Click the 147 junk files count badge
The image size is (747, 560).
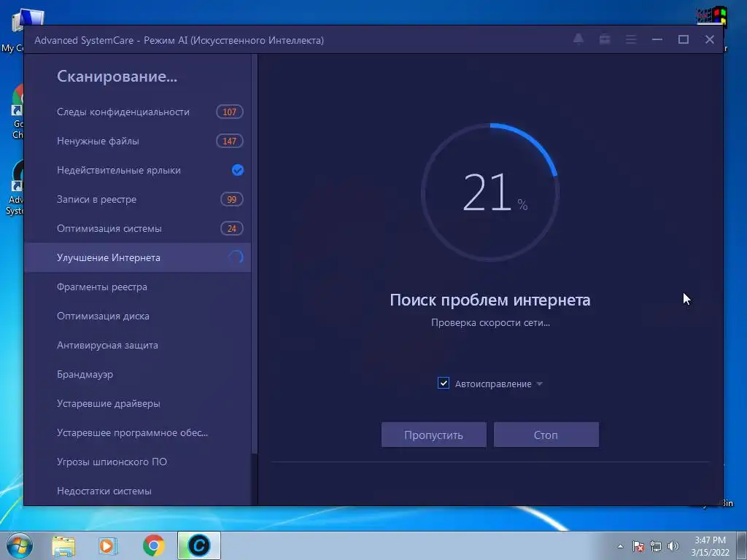230,141
